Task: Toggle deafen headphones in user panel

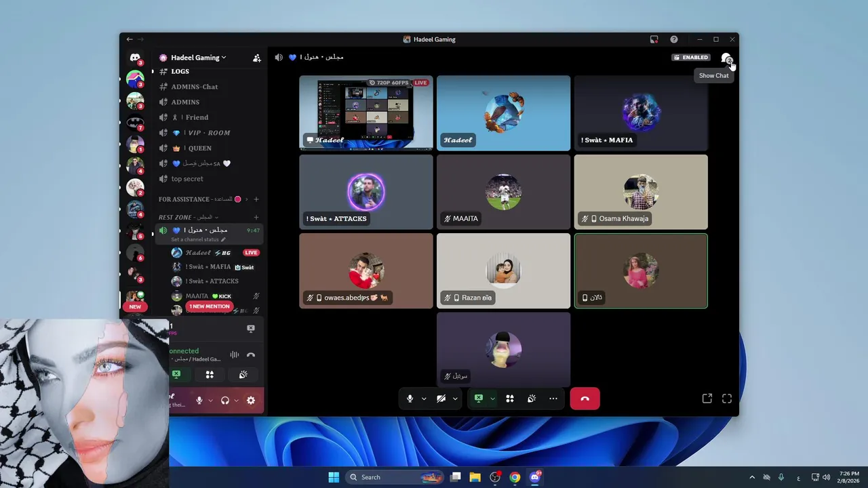Action: [x=225, y=401]
